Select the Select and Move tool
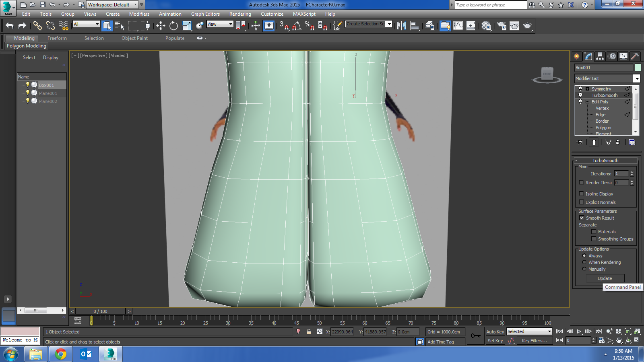 (160, 25)
